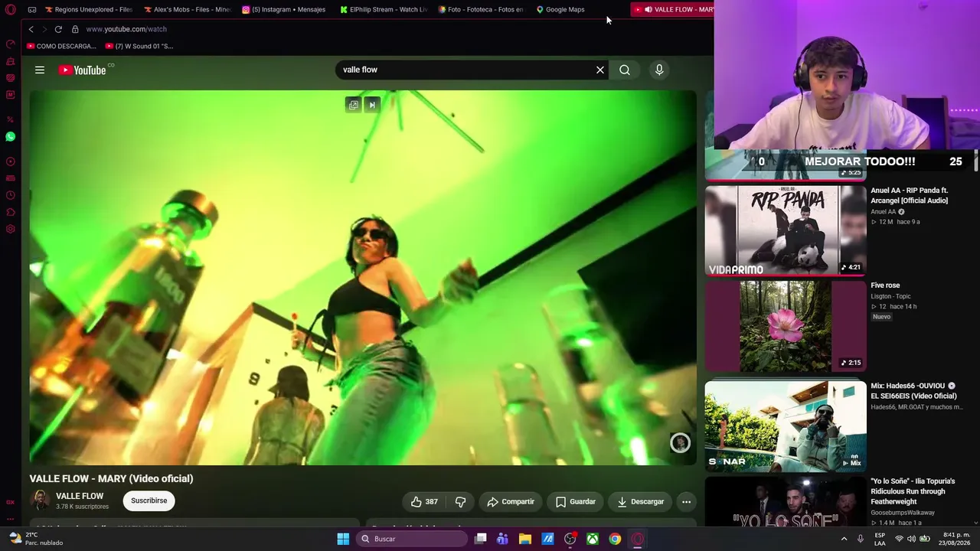
Task: Click the Windows taskbar search box
Action: (x=411, y=539)
